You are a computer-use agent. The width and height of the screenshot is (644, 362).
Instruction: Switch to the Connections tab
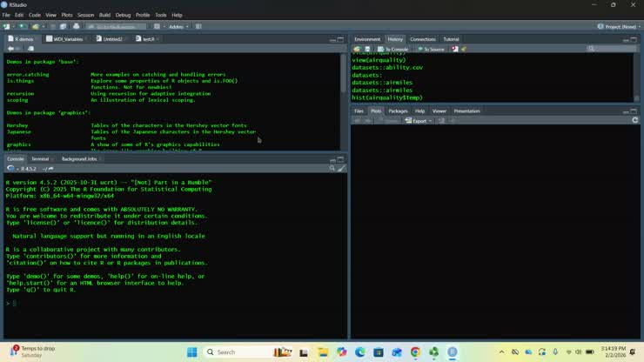423,39
